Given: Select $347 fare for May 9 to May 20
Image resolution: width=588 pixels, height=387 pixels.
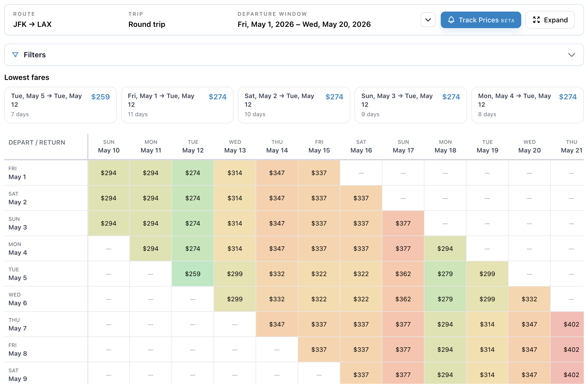Looking at the screenshot, I should [x=529, y=373].
